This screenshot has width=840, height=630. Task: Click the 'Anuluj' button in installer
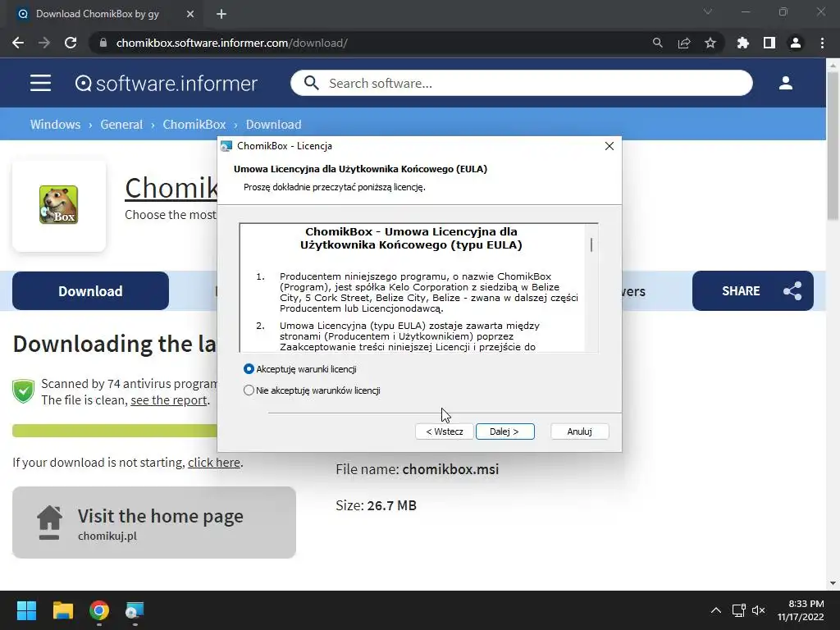pos(579,431)
